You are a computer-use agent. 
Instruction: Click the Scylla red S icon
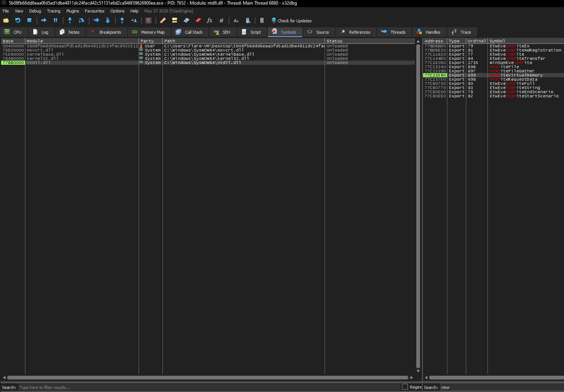click(x=148, y=20)
